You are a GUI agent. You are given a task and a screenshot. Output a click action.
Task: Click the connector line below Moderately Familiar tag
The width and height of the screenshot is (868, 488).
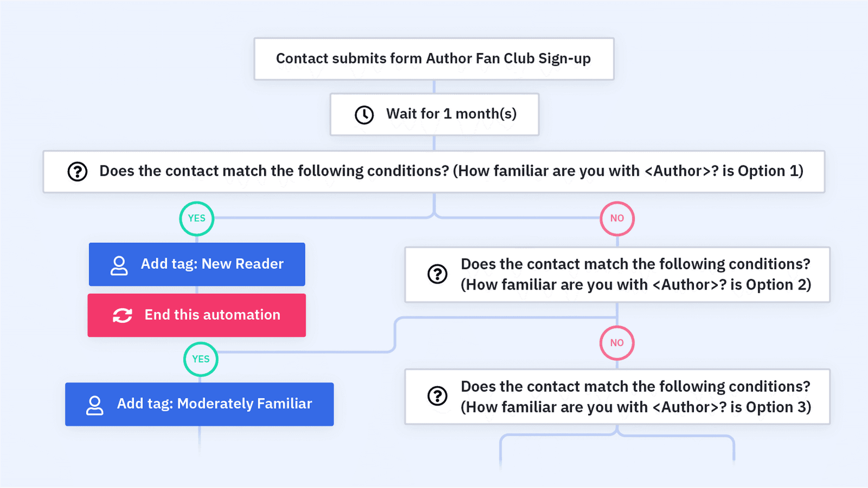click(x=200, y=438)
